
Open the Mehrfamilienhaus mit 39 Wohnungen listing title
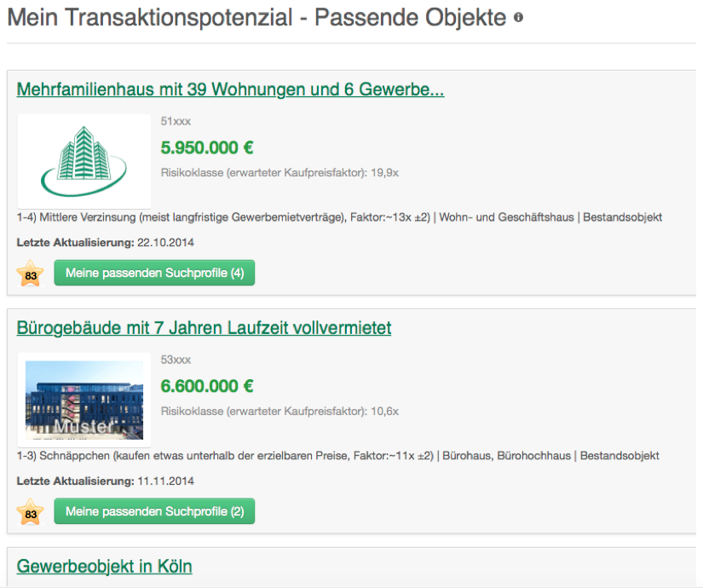(x=230, y=89)
